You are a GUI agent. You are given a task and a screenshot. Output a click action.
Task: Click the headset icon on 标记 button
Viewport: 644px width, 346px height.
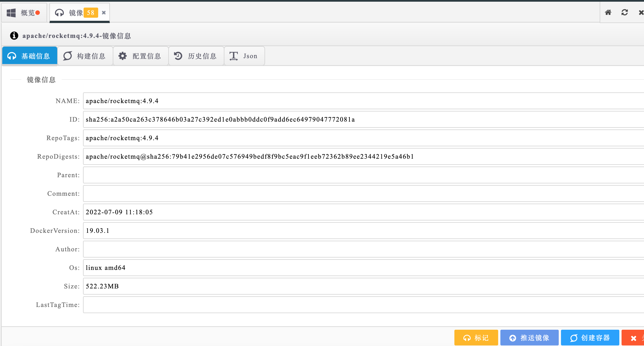(467, 338)
